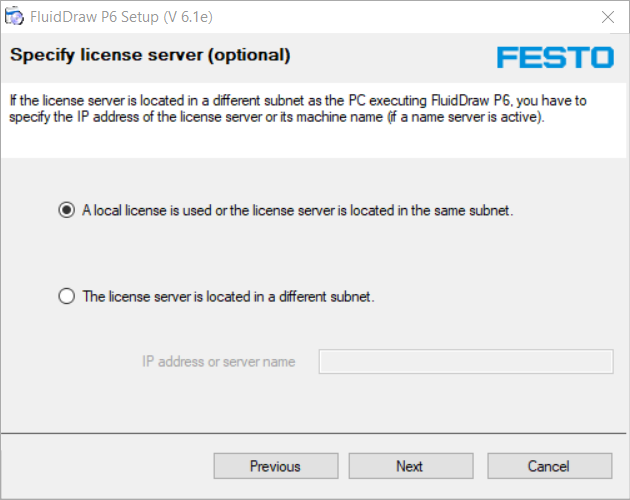630x500 pixels.
Task: Click the word '(optional)' in the heading
Action: [249, 55]
